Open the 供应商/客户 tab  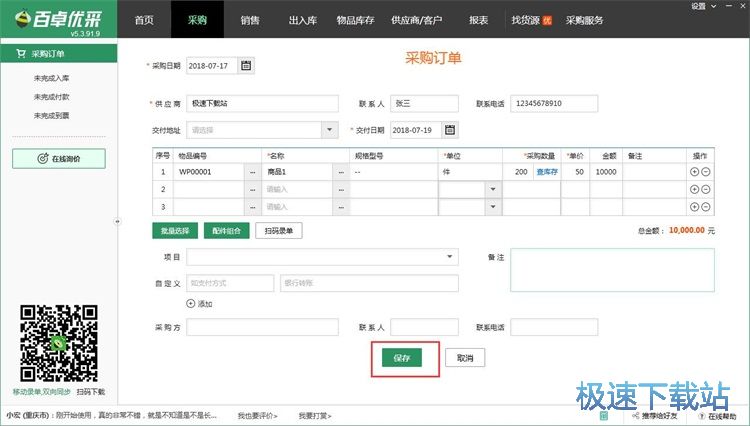417,20
